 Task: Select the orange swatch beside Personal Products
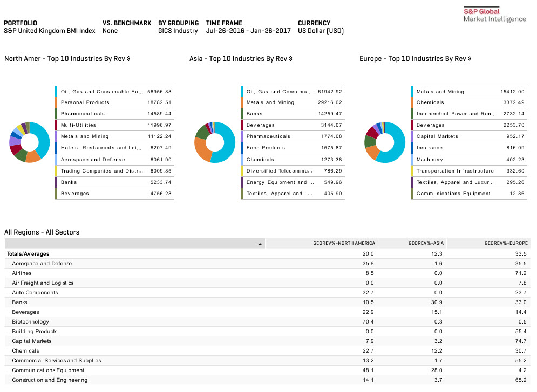tap(56, 102)
